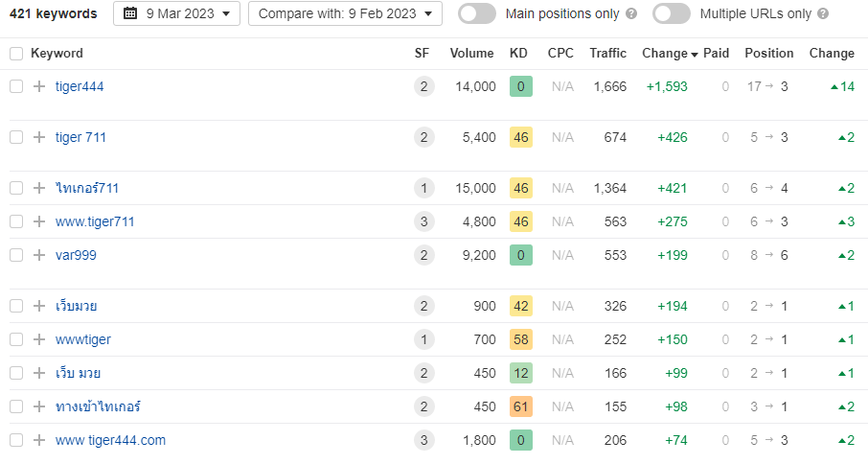
Task: Tick the checkbox for tiger444 row
Action: [16, 86]
